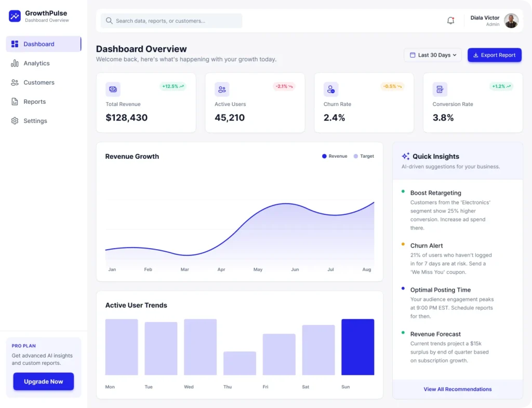Viewport: 532px width, 408px height.
Task: Click the Upgrade Now button
Action: click(43, 381)
